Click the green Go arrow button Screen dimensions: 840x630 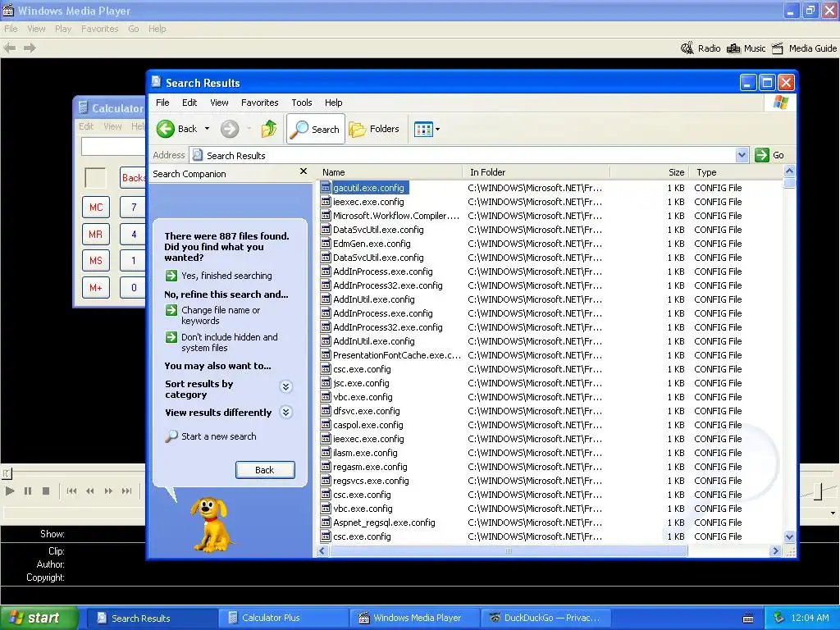[762, 155]
